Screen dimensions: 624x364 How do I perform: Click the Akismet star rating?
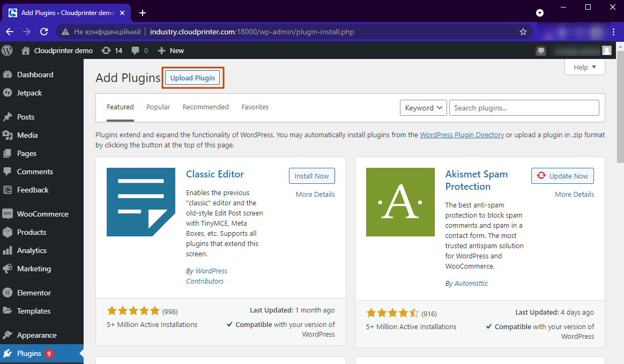(392, 313)
